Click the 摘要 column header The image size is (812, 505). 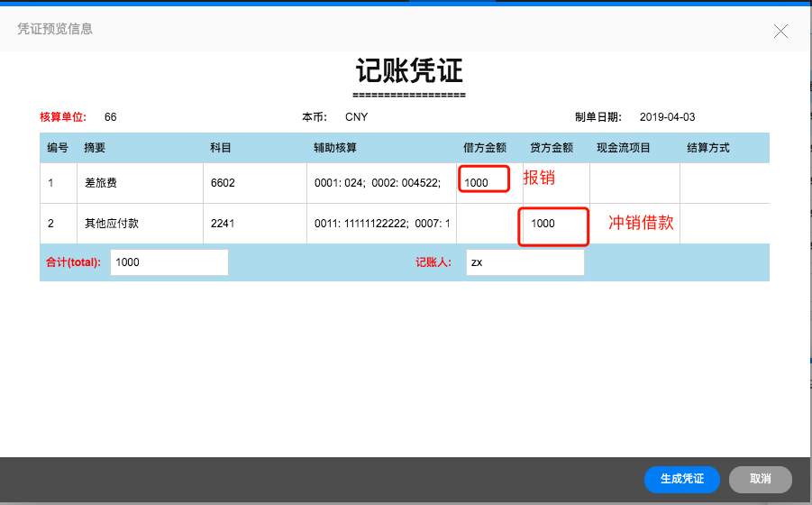click(95, 148)
